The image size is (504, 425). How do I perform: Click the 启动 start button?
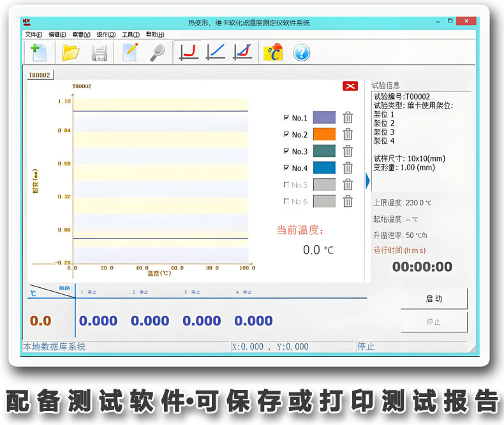[x=434, y=299]
